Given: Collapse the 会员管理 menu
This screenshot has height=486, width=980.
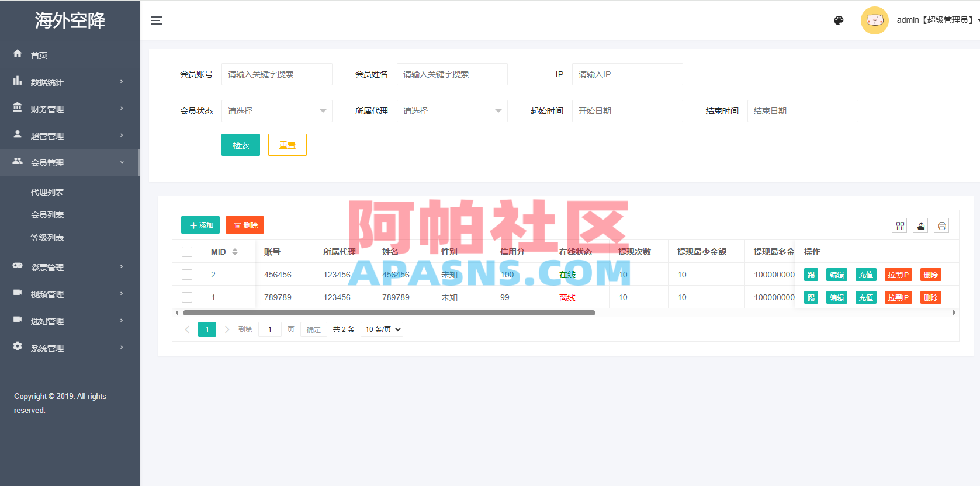Looking at the screenshot, I should coord(70,162).
